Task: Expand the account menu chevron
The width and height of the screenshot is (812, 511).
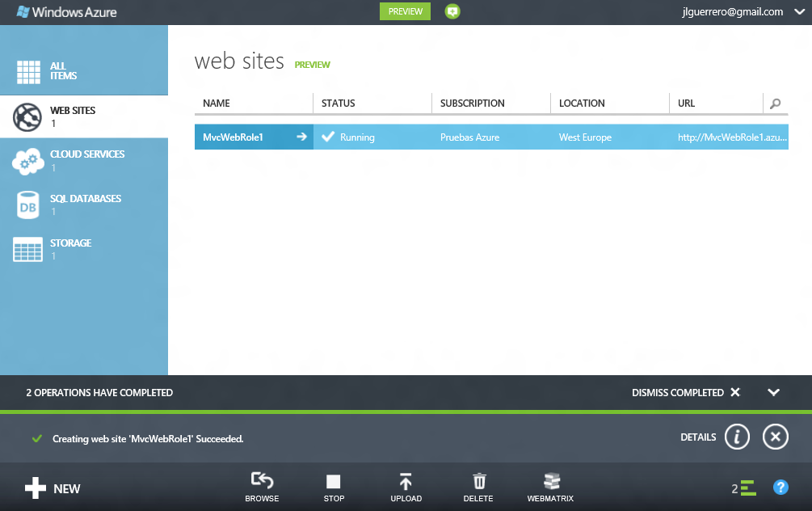Action: click(x=799, y=11)
